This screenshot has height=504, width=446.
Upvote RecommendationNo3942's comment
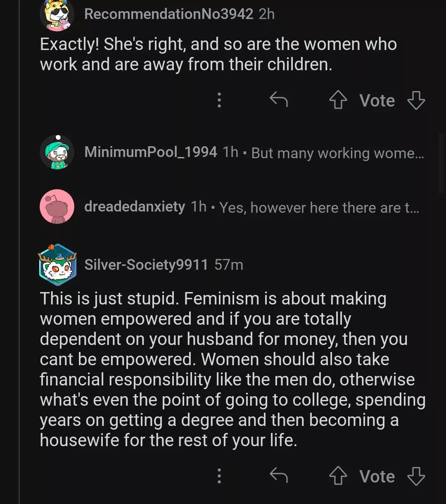[338, 100]
